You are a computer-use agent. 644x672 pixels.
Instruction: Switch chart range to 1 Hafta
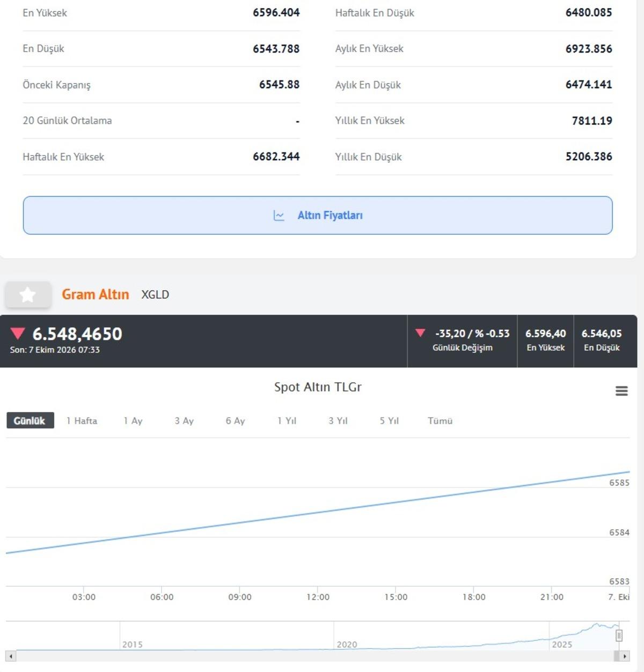pos(82,420)
